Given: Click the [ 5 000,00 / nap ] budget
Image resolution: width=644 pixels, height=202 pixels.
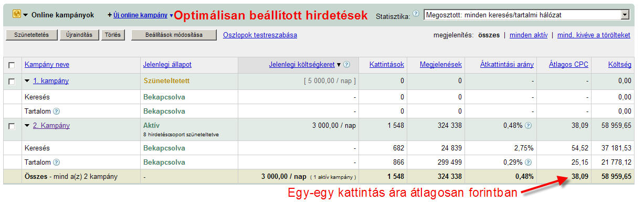Looking at the screenshot, I should tap(330, 81).
